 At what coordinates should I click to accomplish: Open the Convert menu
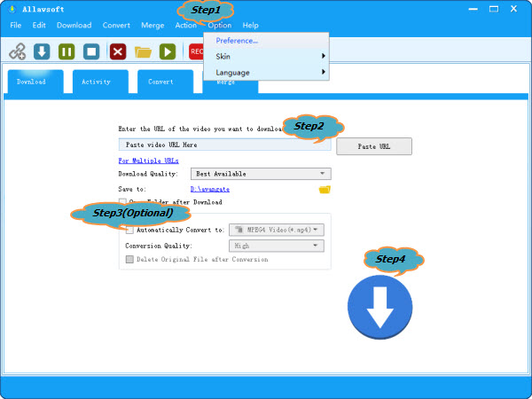coord(116,25)
